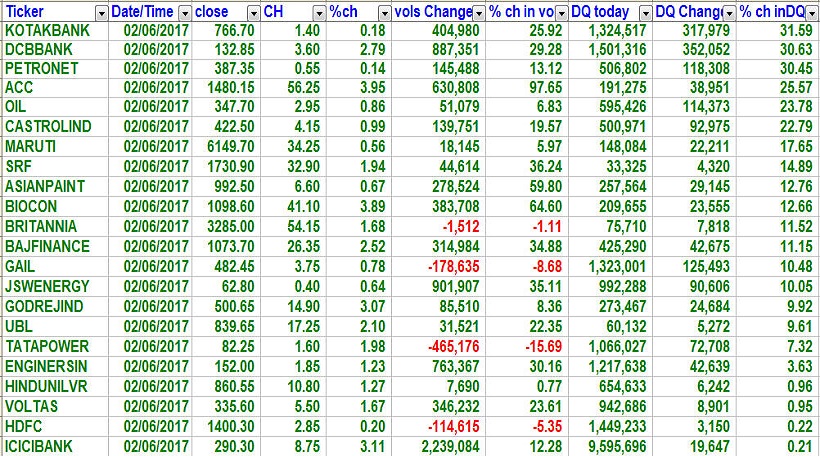Open the vols Change filter dropdown
This screenshot has width=820, height=456.
(x=479, y=13)
